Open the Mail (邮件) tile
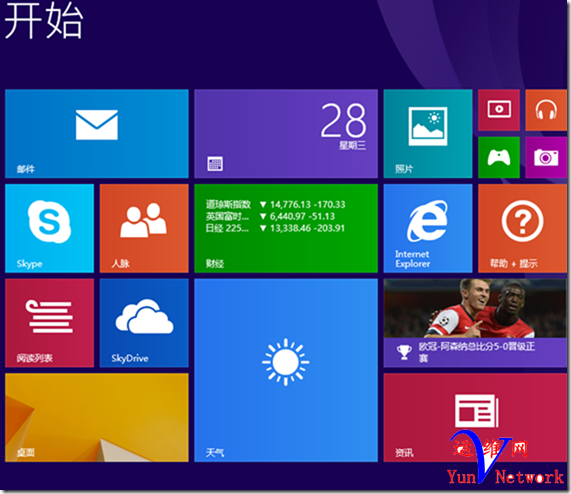 [97, 134]
